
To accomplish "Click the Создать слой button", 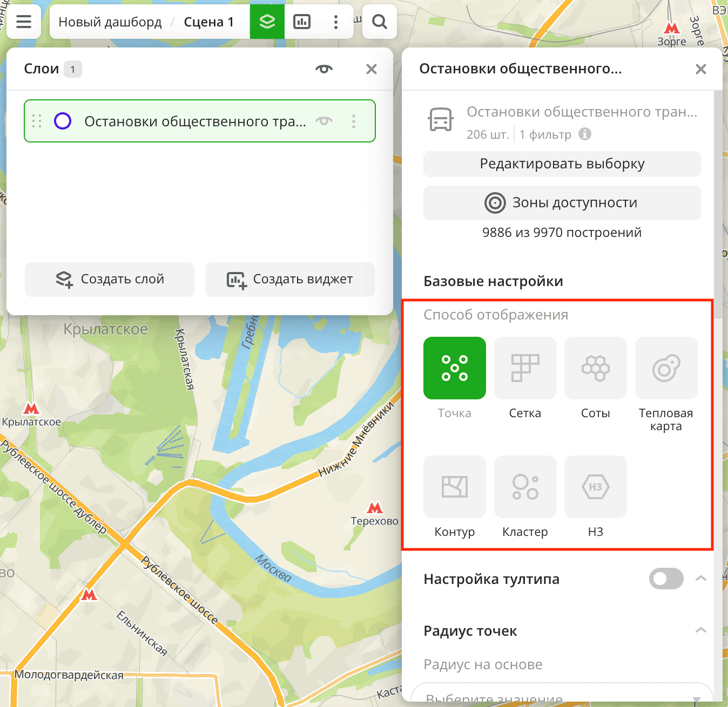I will coord(110,280).
